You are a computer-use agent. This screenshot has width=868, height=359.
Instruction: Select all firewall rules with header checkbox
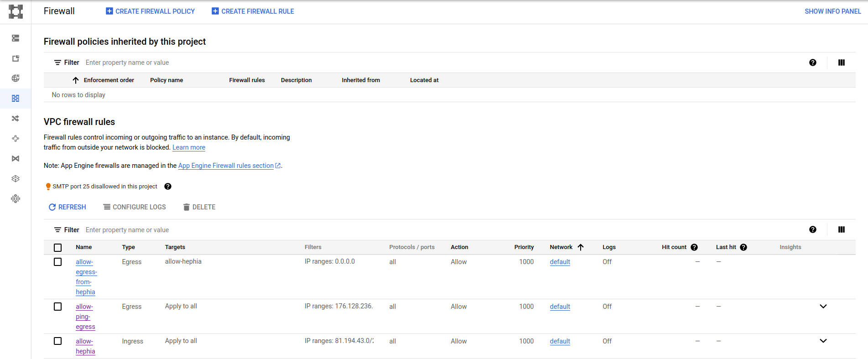tap(58, 248)
